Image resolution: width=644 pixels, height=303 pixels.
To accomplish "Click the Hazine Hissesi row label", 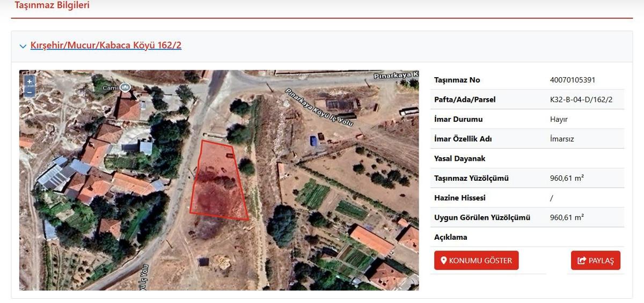I will click(459, 198).
